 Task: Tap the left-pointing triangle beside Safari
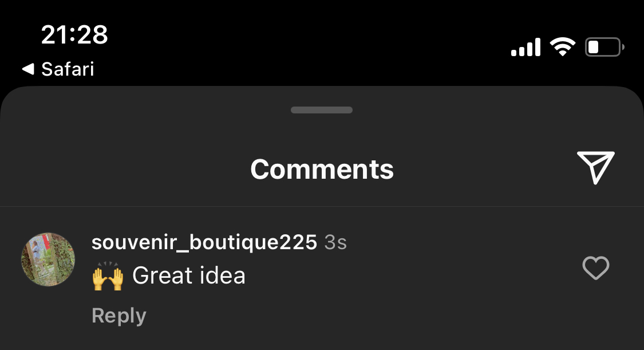coord(28,69)
